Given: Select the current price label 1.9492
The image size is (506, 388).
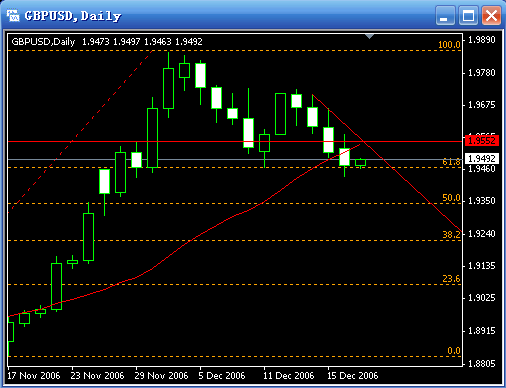Looking at the screenshot, I should tap(482, 159).
